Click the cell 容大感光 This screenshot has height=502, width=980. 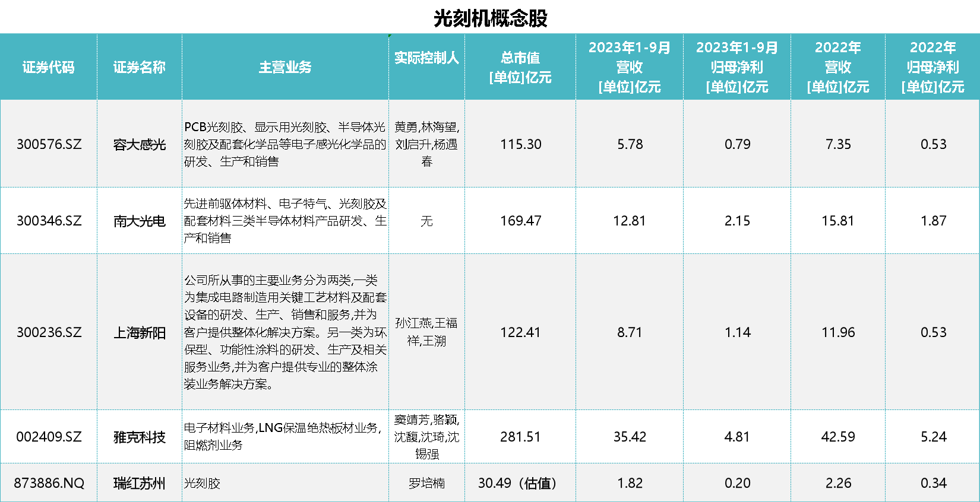140,144
